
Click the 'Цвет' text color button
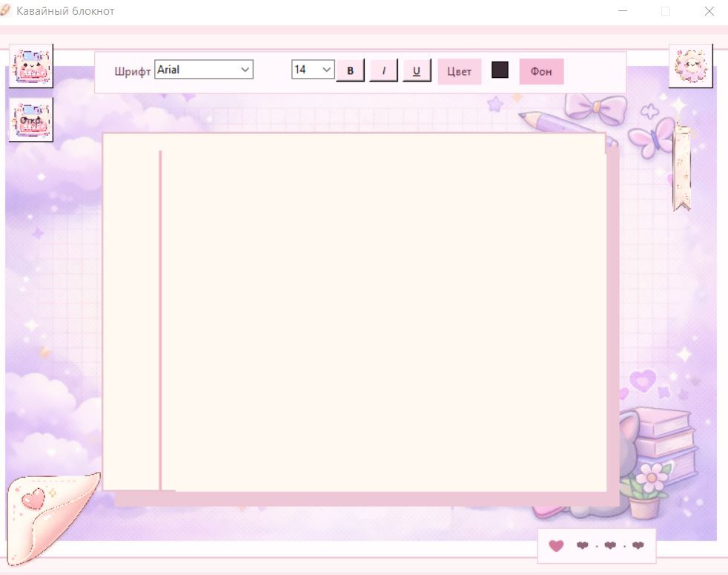pyautogui.click(x=459, y=71)
